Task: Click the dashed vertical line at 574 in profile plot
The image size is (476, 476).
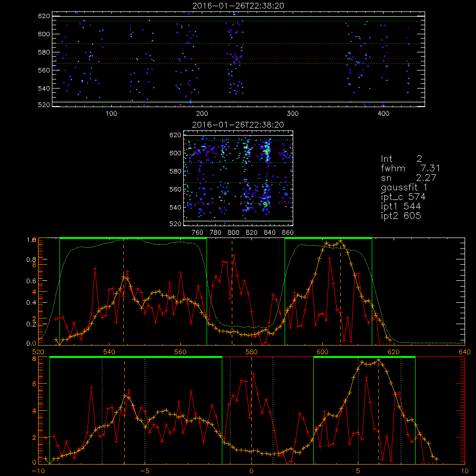Action: 232,291
